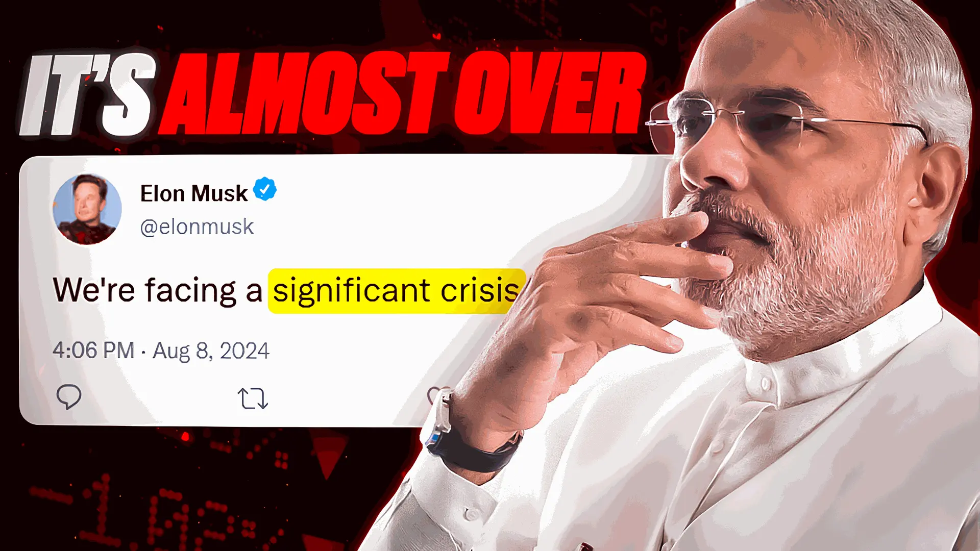Click the blue verified checkmark badge
980x551 pixels.
[x=265, y=189]
